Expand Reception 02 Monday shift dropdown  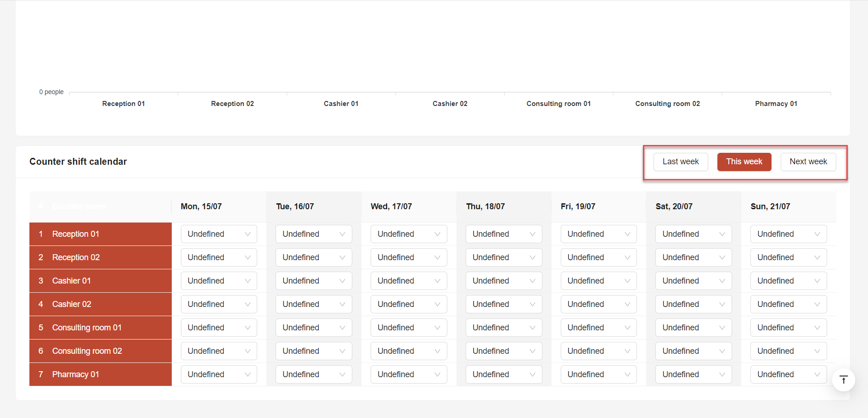(219, 257)
